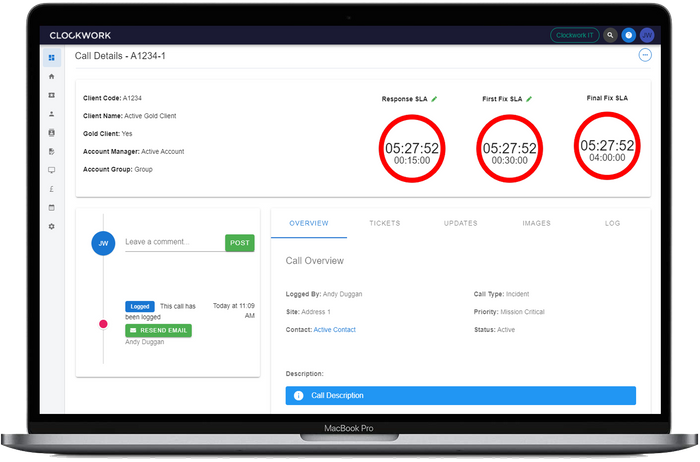Open the pound sign finance icon

coord(52,189)
